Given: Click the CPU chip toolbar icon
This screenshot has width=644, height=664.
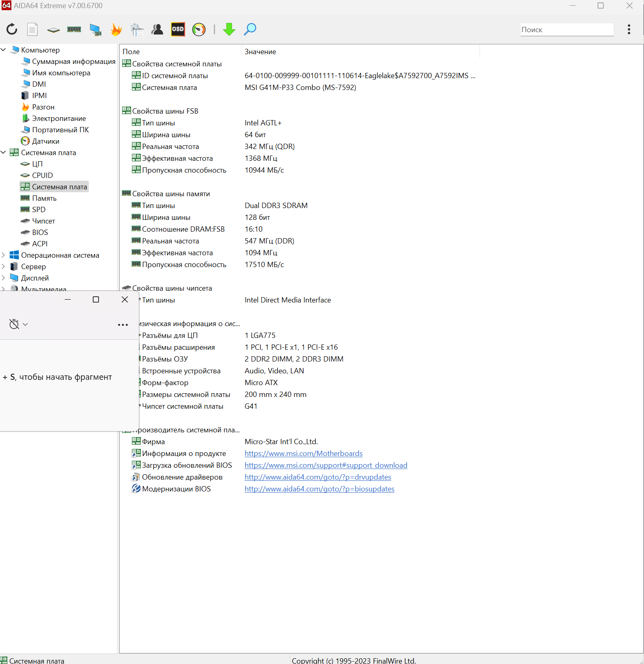Looking at the screenshot, I should point(53,30).
